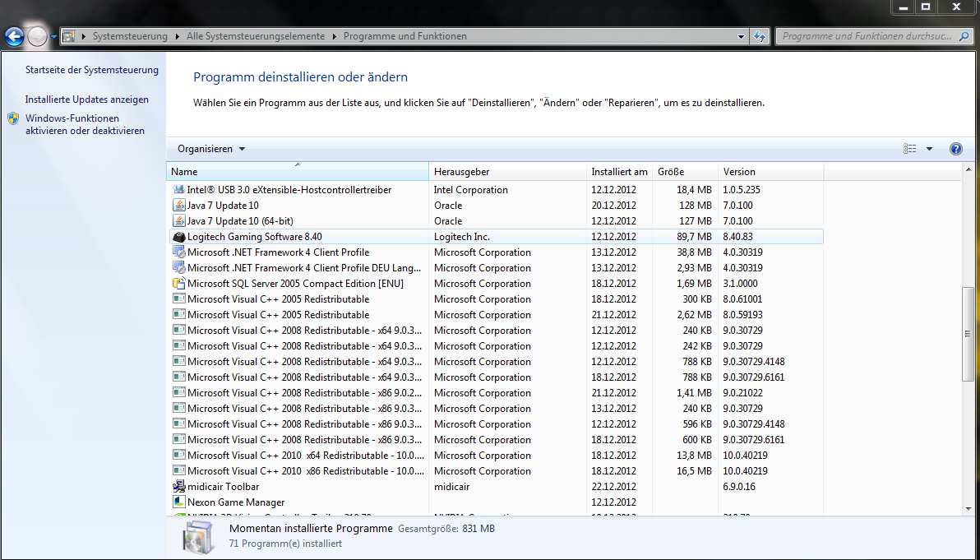
Task: Sort list by Größe column header
Action: pyautogui.click(x=685, y=171)
